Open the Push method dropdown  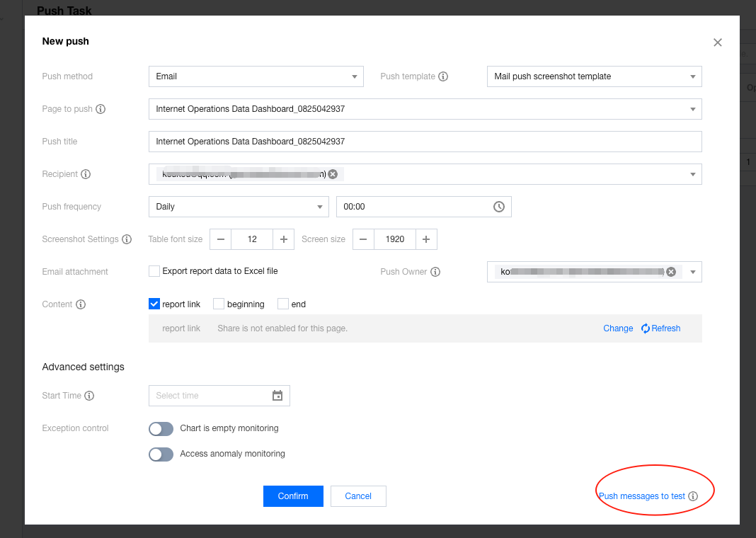pyautogui.click(x=256, y=76)
